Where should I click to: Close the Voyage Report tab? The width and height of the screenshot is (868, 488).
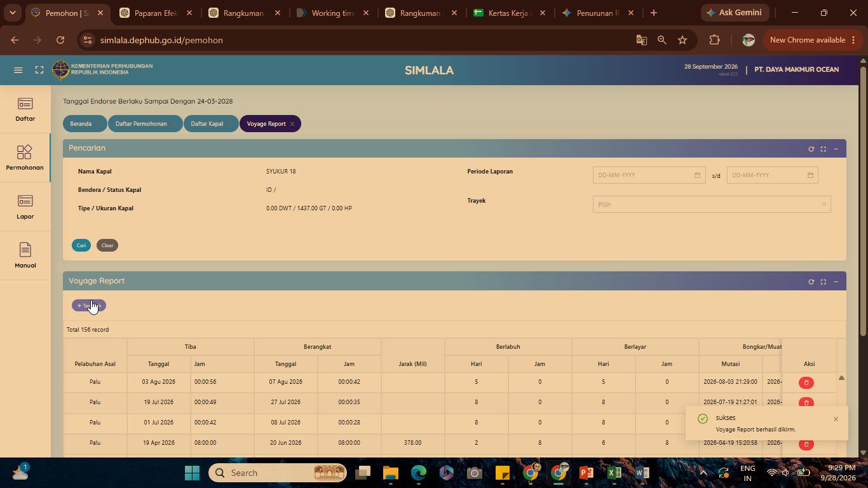pos(292,124)
